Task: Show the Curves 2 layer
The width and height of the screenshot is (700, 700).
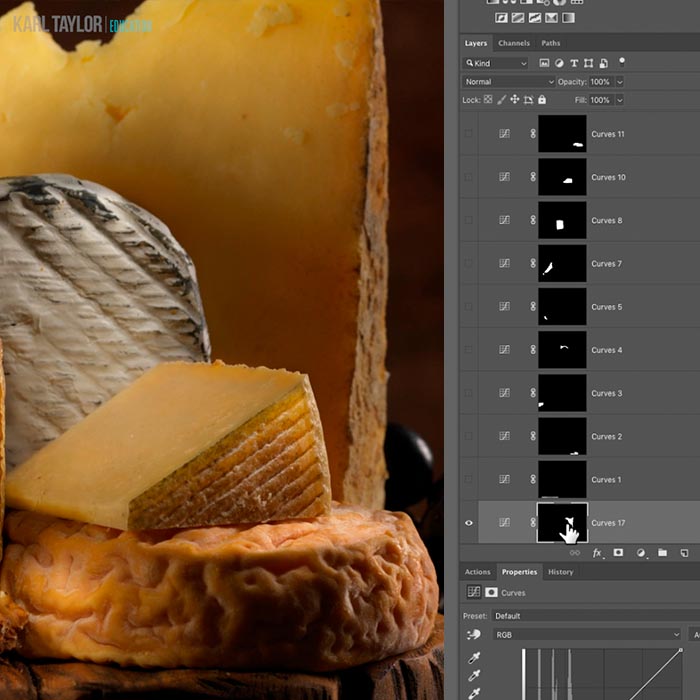Action: coord(469,436)
